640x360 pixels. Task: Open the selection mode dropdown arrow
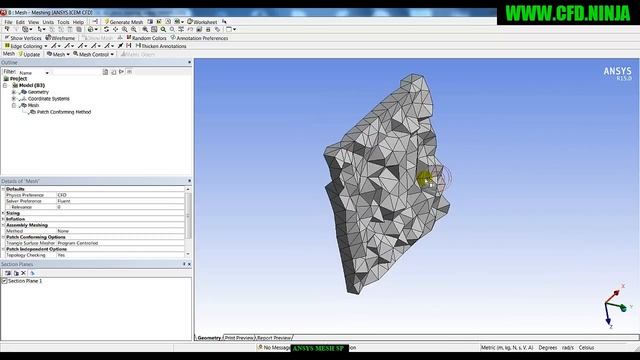(x=44, y=29)
